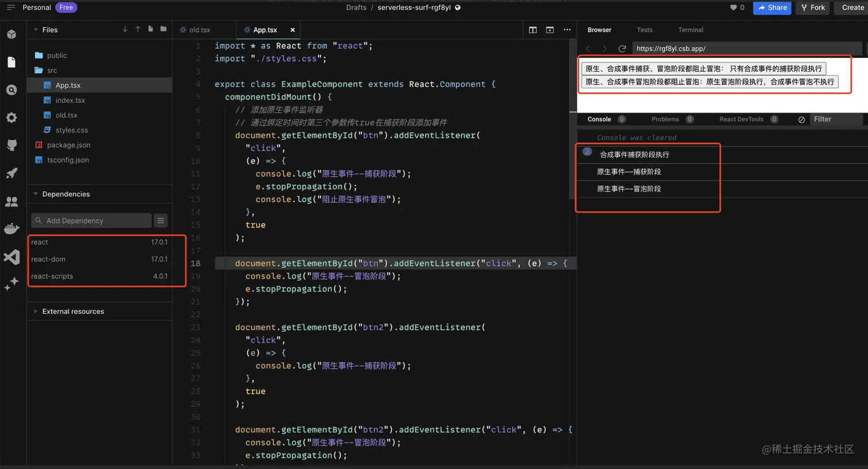Click the list icon beside Add Dependency
The width and height of the screenshot is (868, 469).
pos(161,220)
